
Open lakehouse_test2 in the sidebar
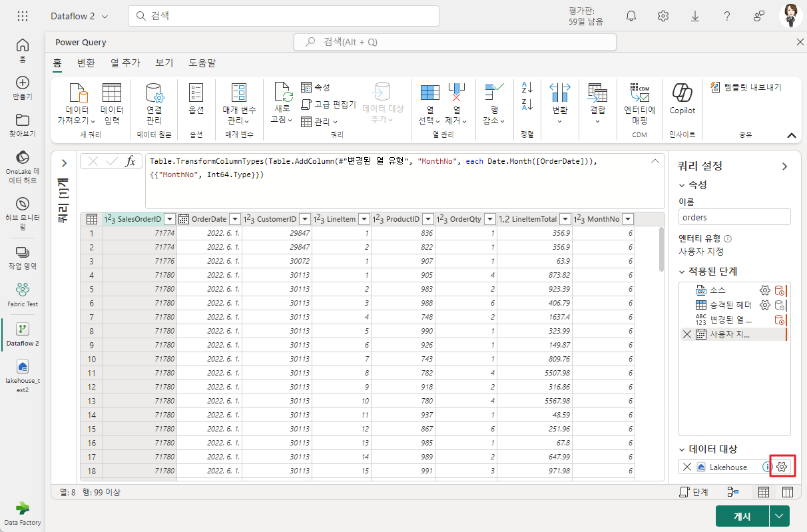coord(23,376)
